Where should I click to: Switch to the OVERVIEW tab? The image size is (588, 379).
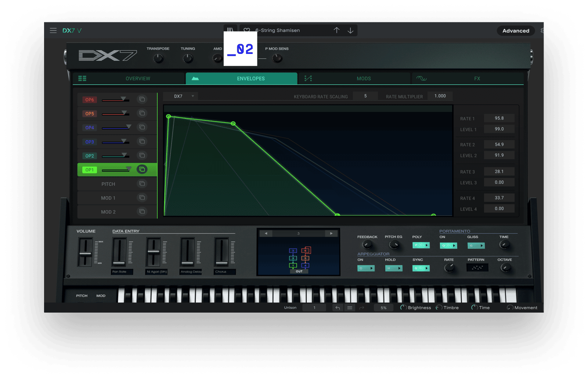(x=138, y=79)
